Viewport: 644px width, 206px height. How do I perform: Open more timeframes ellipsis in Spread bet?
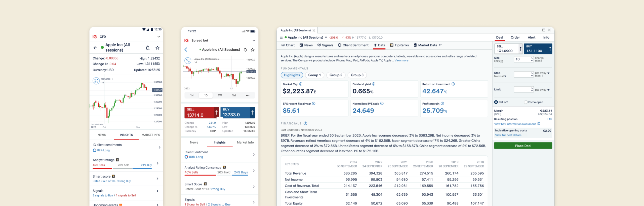[248, 95]
